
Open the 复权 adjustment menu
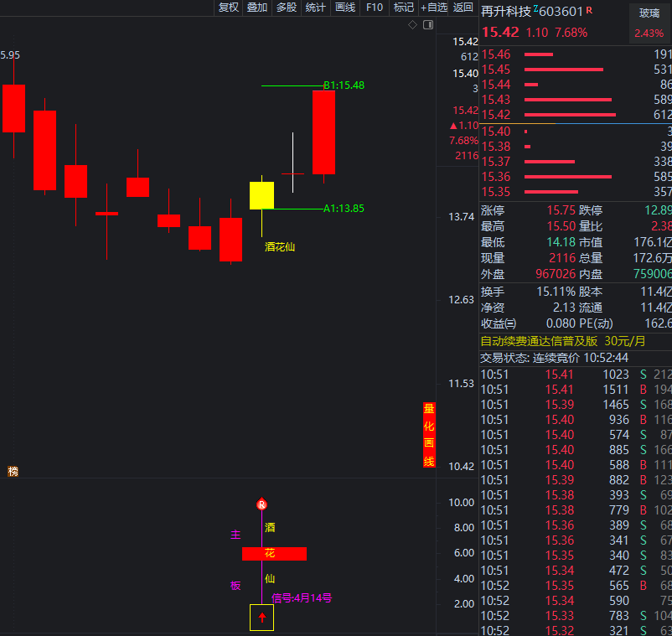(x=228, y=8)
